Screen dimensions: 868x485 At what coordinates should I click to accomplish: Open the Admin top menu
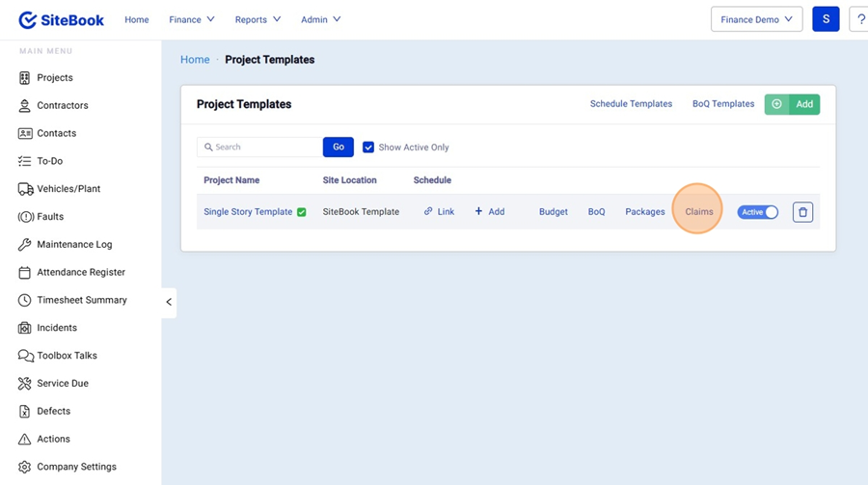click(320, 19)
